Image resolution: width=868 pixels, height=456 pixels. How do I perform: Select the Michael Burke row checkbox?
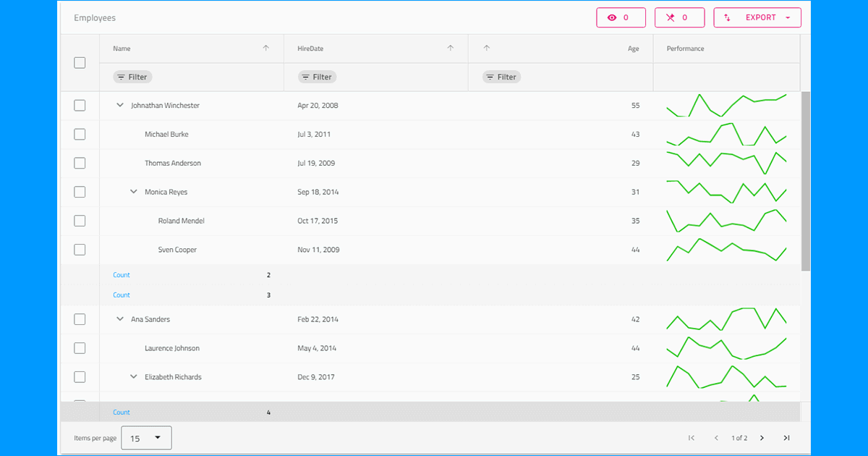click(80, 135)
